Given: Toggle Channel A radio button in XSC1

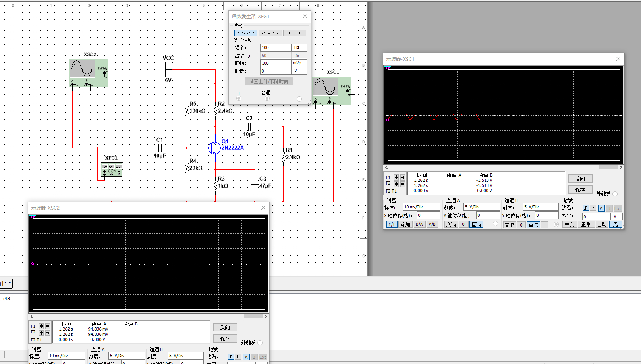Looking at the screenshot, I should pos(495,224).
